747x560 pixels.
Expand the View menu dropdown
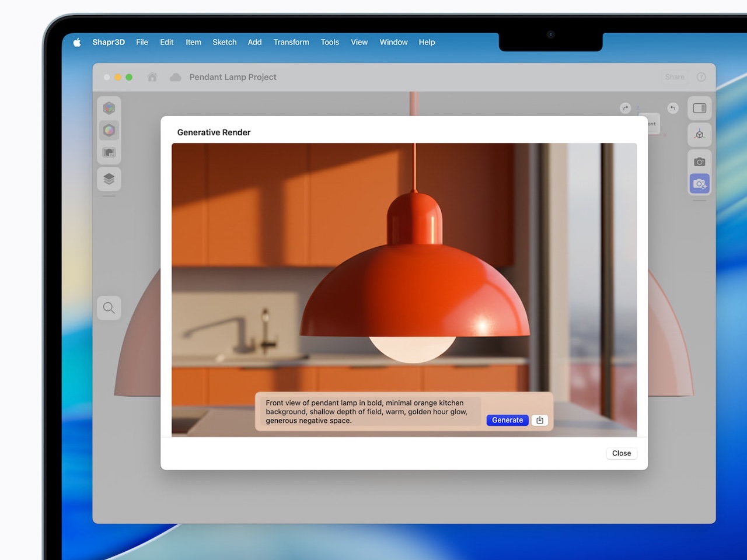(359, 42)
